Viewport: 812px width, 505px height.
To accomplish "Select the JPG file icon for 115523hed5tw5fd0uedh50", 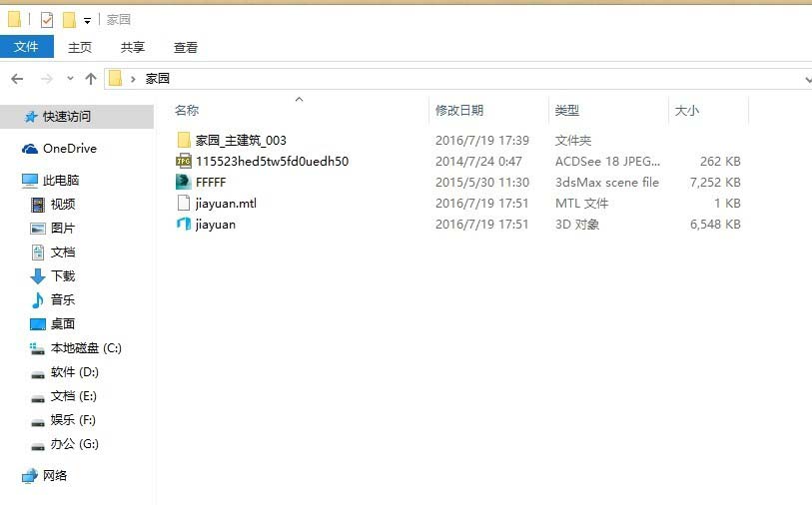I will 184,161.
